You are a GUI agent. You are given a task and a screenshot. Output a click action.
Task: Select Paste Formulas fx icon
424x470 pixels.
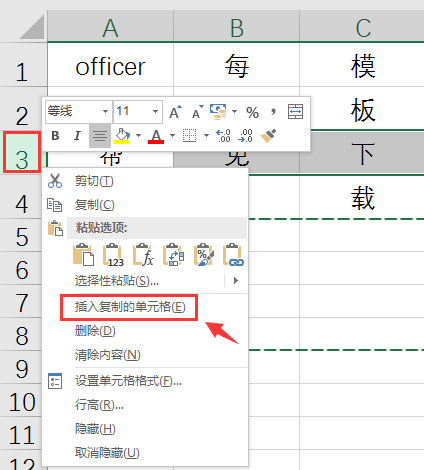tap(143, 255)
